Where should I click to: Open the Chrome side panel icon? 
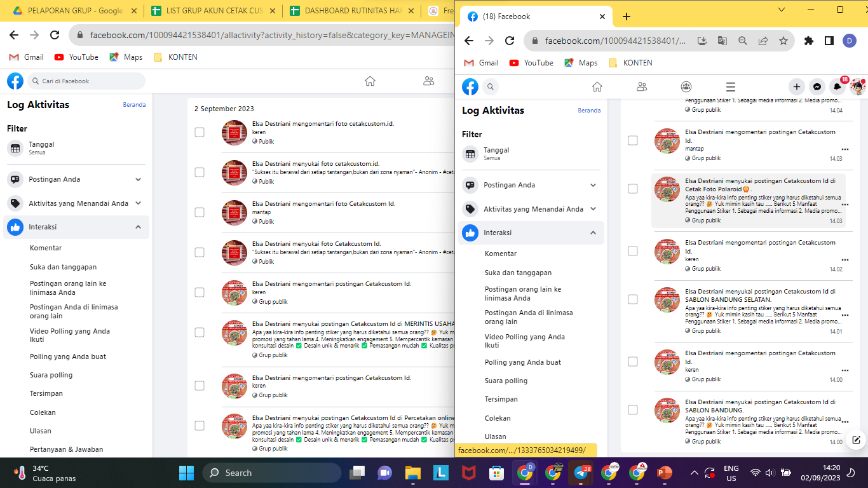[829, 41]
